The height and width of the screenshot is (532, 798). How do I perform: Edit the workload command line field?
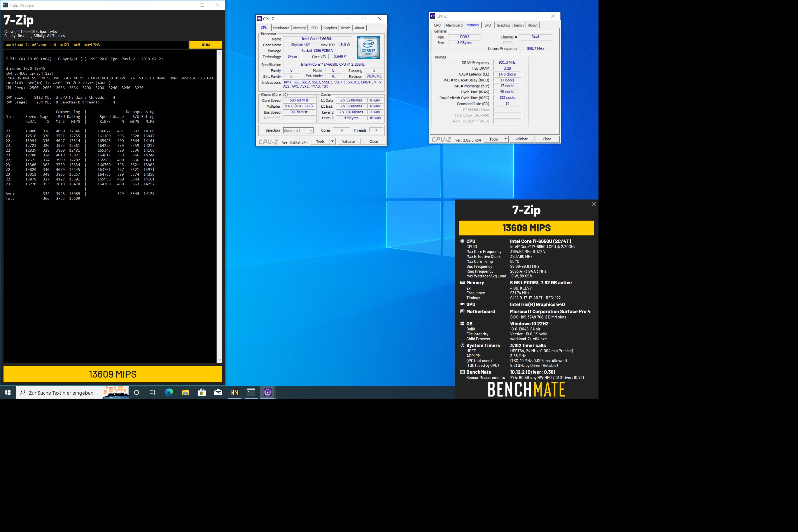click(x=96, y=45)
